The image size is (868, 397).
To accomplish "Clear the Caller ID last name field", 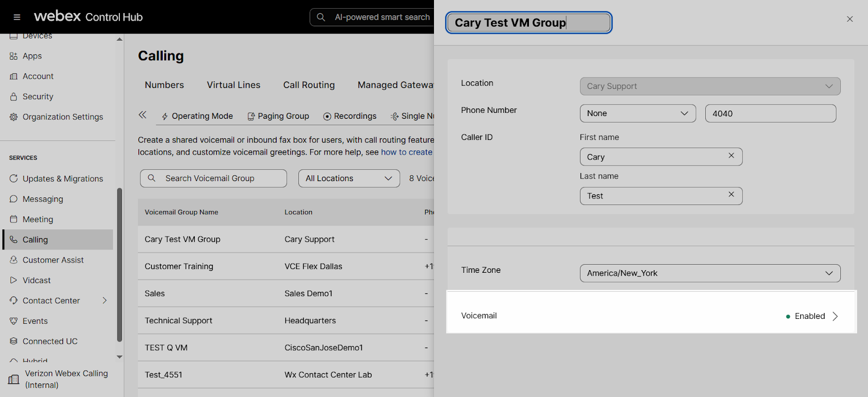I will coord(731,194).
